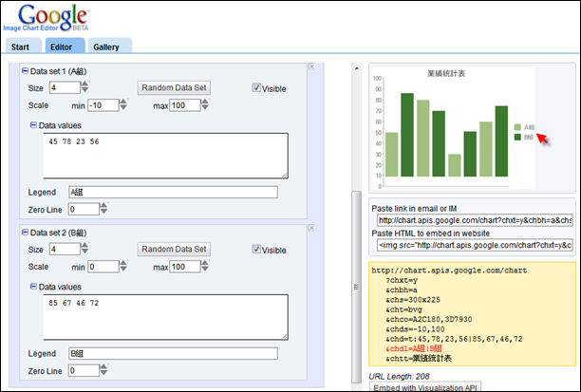Click the Legend field containing A組
The height and width of the screenshot is (392, 581).
(173, 192)
